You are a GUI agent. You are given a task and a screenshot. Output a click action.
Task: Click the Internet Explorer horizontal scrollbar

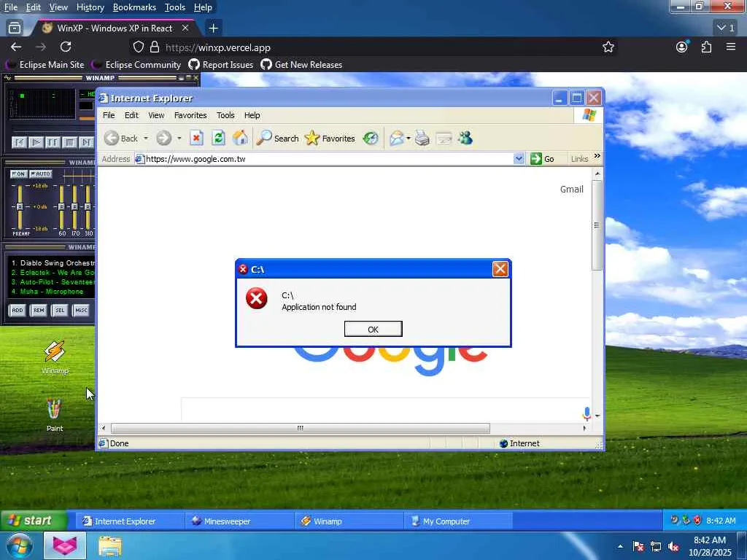(x=300, y=428)
